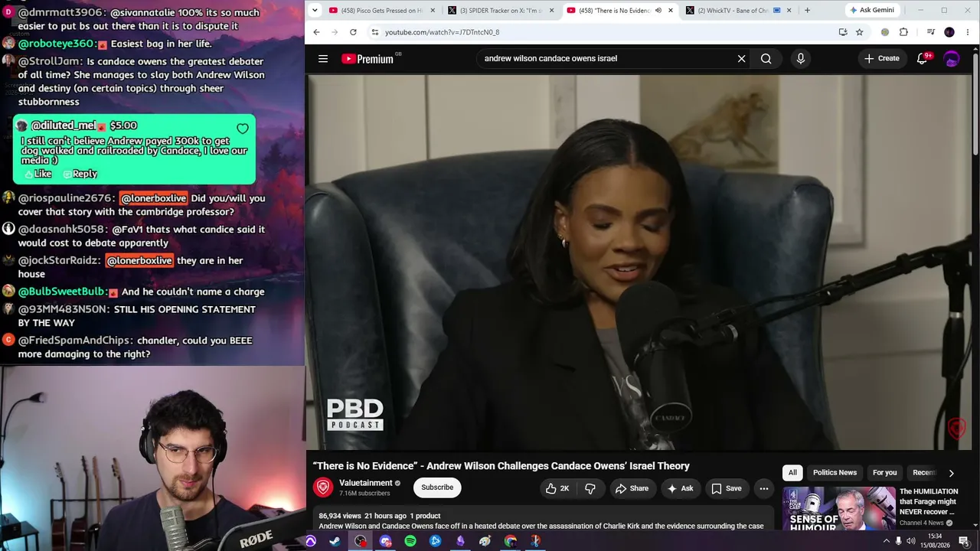Switch to the WhickTV X tab
The image size is (980, 551).
tap(738, 11)
